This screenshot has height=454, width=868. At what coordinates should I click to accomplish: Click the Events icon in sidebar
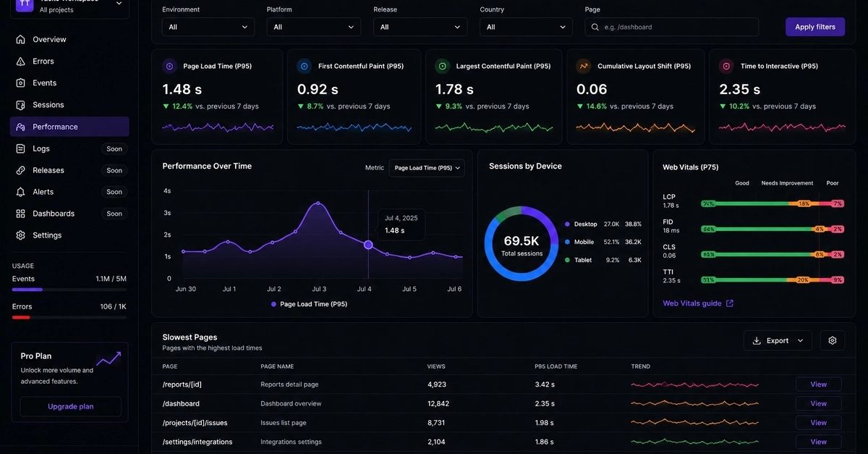20,83
